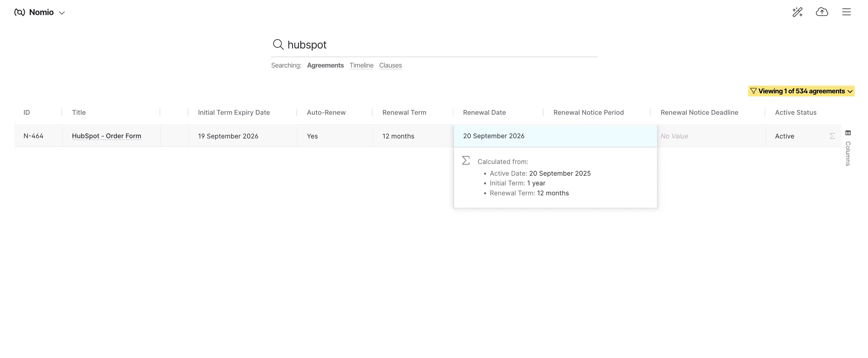
Task: Open the magic wand AI tool
Action: click(x=797, y=12)
